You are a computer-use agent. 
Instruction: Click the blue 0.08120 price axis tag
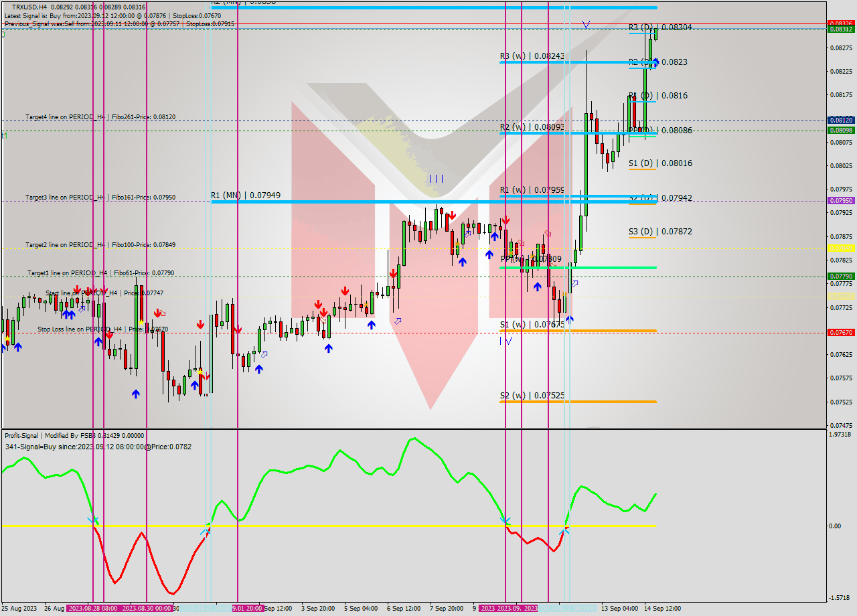tap(841, 120)
